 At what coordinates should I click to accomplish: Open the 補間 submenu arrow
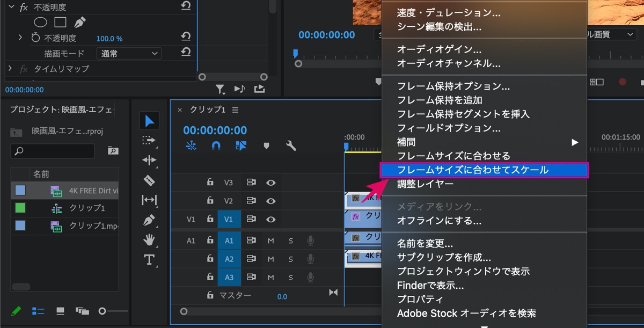pos(575,142)
